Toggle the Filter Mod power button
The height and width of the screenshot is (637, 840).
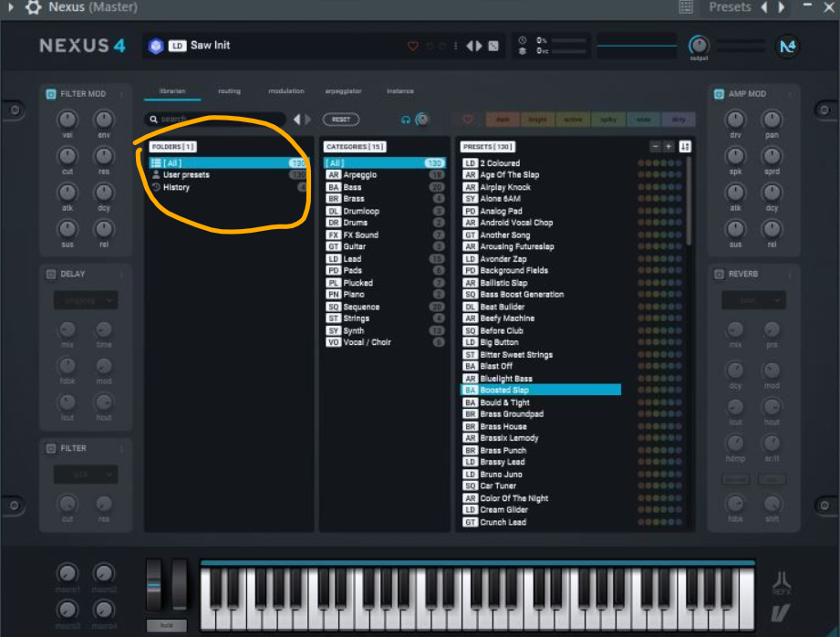pos(51,94)
